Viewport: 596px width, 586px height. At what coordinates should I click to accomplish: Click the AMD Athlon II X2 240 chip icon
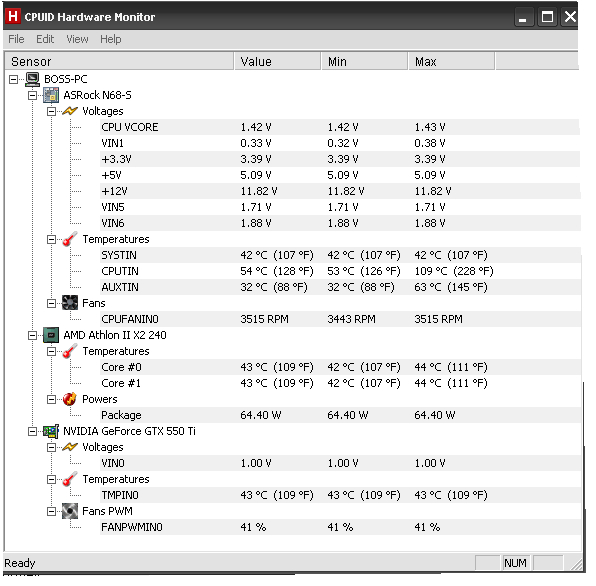pyautogui.click(x=51, y=335)
